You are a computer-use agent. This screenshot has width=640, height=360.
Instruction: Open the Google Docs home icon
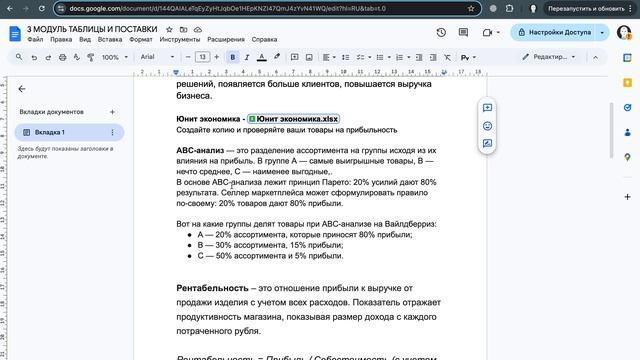(15, 33)
